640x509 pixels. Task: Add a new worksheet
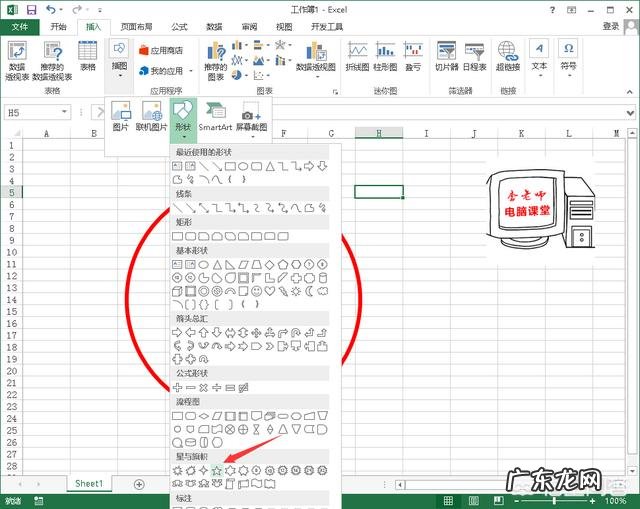click(139, 484)
